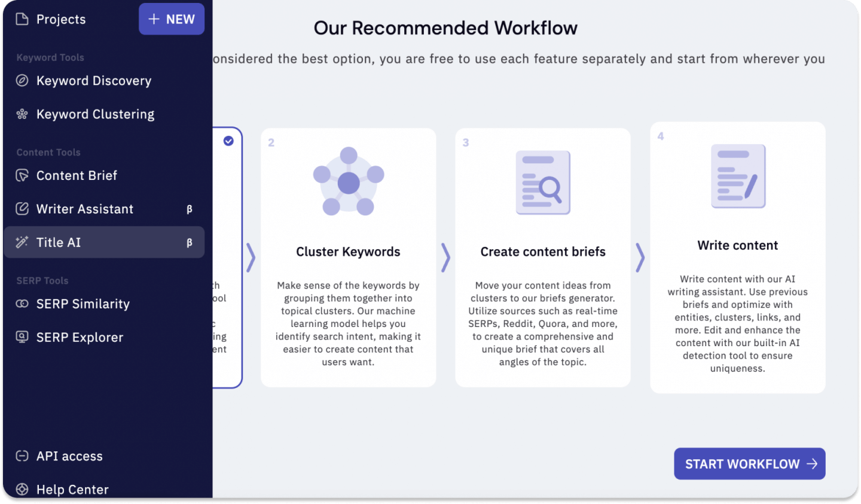Click the API access icon
861x504 pixels.
point(22,456)
